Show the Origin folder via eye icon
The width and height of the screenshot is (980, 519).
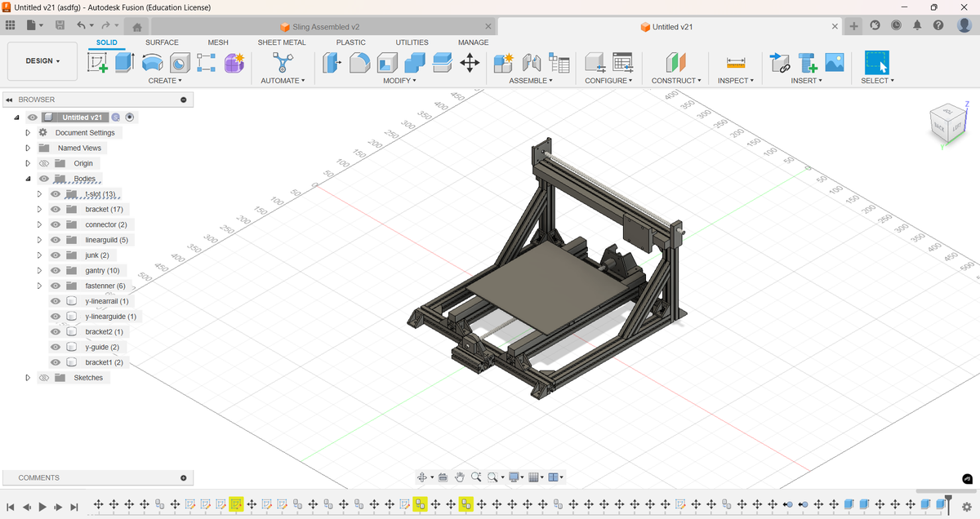(x=44, y=163)
